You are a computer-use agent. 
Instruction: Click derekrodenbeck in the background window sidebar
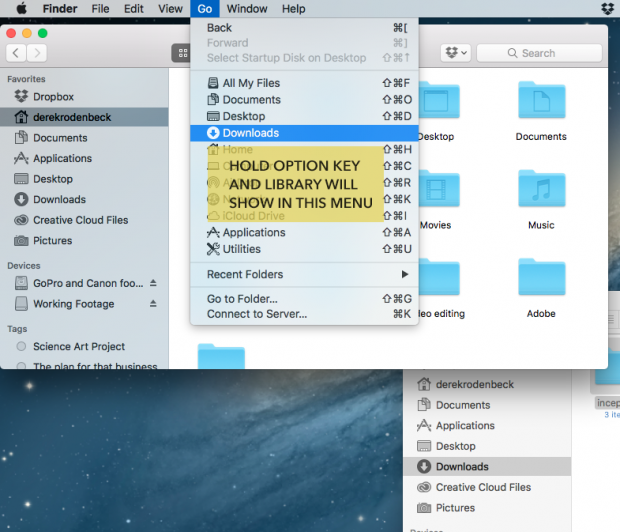[x=487, y=384]
